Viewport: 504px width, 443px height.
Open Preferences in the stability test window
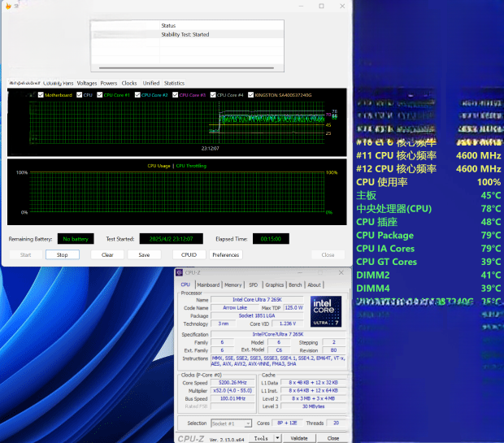226,254
